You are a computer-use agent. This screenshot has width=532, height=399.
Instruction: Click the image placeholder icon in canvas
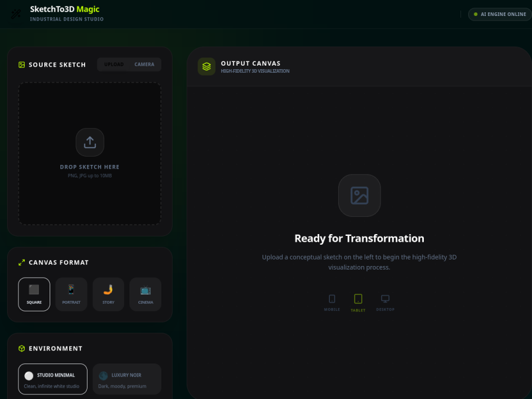[x=359, y=196]
